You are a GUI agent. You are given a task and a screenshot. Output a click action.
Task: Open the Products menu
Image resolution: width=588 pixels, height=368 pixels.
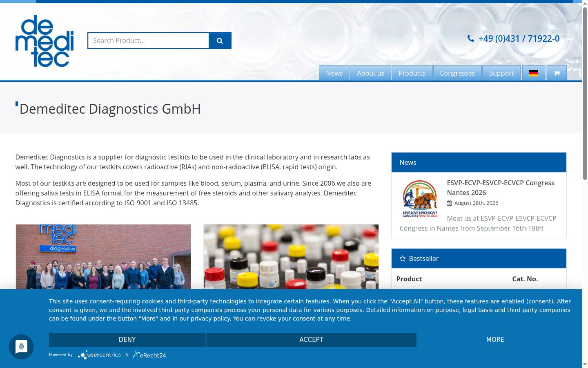pyautogui.click(x=412, y=73)
